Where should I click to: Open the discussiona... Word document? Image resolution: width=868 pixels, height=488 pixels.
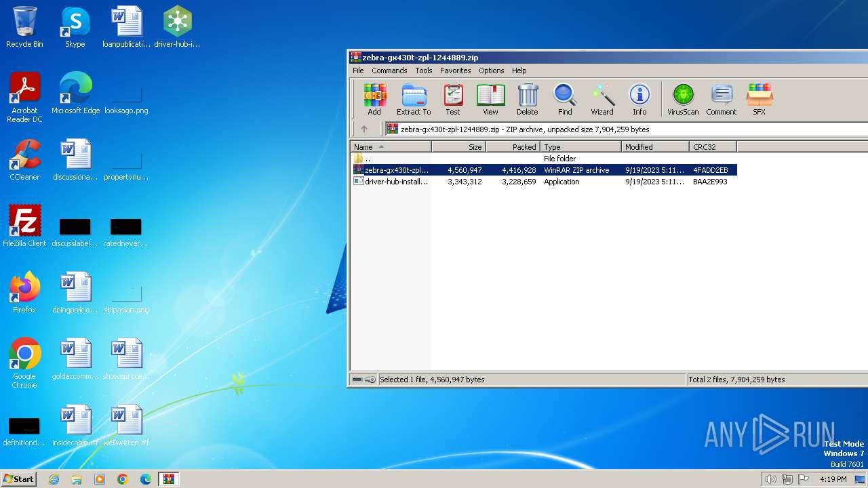point(75,160)
